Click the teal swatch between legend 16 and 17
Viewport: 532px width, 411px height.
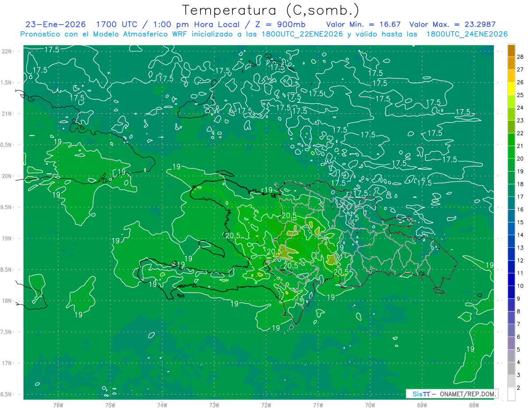pos(511,203)
